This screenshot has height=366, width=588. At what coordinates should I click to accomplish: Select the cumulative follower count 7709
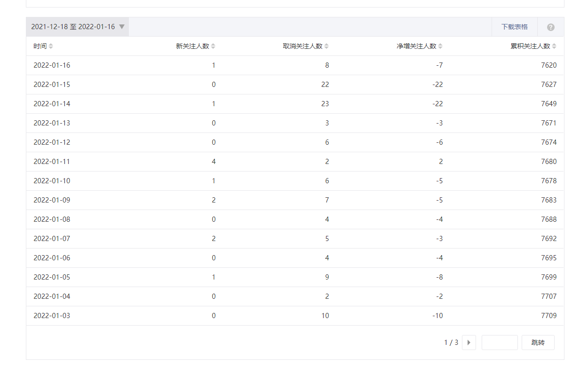(x=548, y=316)
